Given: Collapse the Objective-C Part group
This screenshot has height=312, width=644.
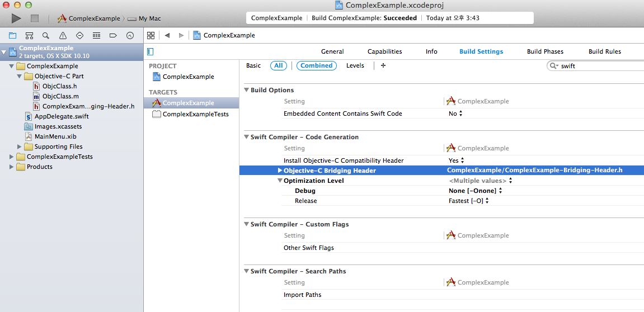Looking at the screenshot, I should pos(20,77).
